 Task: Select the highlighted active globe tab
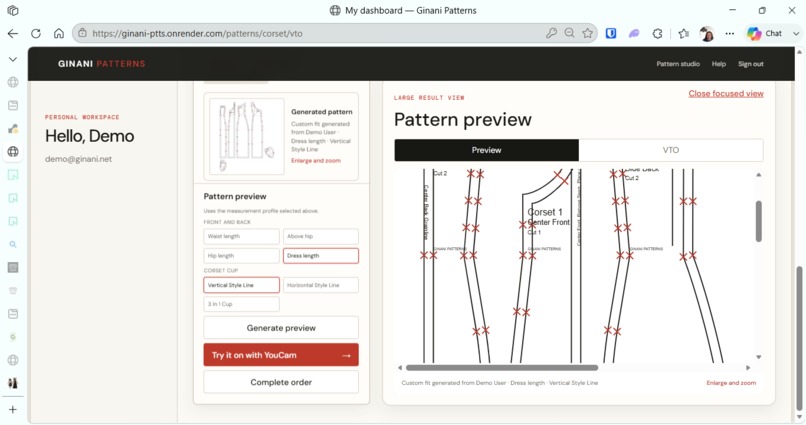13,152
